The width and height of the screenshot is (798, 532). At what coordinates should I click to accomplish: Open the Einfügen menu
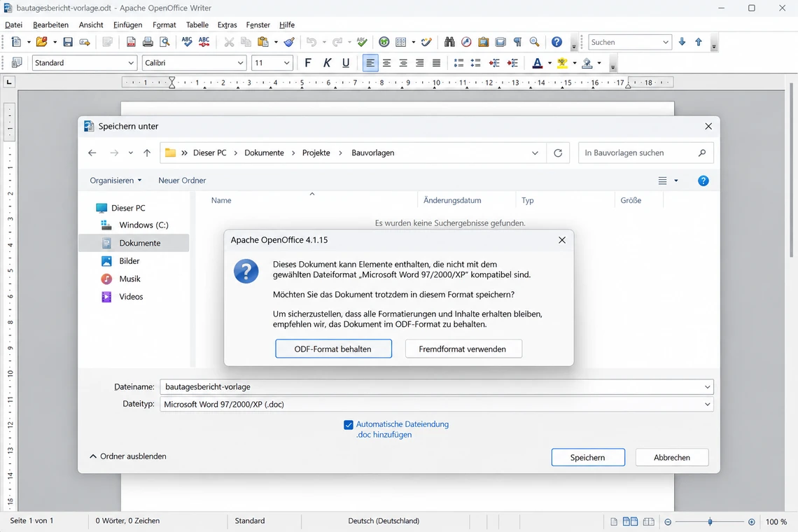[127, 24]
